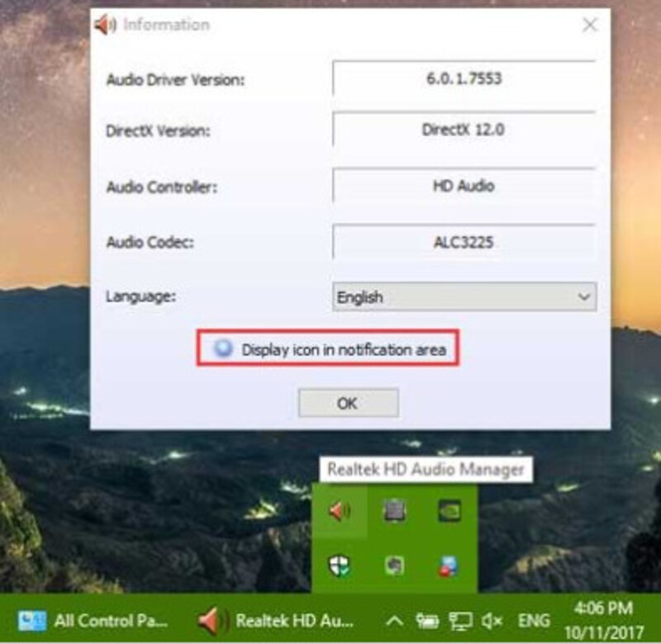661x644 pixels.
Task: Click the HD Audio controller field
Action: 464,186
